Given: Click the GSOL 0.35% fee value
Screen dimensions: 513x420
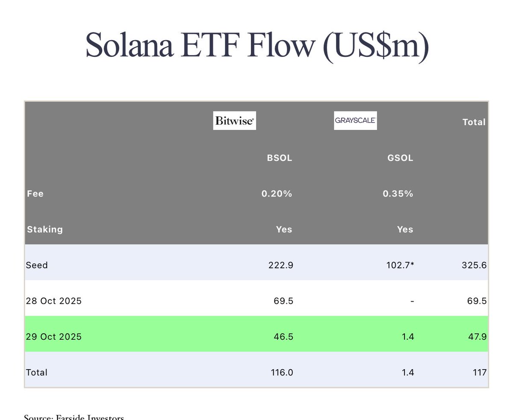Looking at the screenshot, I should coord(398,194).
